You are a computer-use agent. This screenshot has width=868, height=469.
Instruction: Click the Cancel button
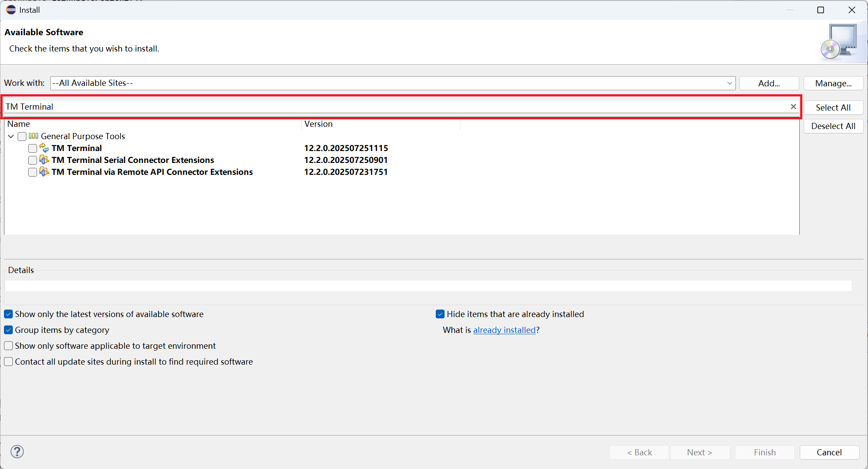pyautogui.click(x=829, y=452)
